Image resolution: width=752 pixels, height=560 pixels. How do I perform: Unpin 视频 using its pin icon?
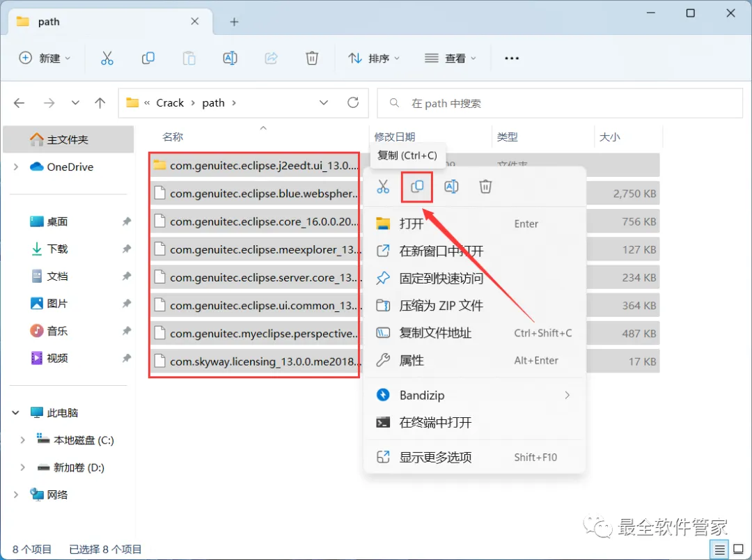tap(126, 359)
